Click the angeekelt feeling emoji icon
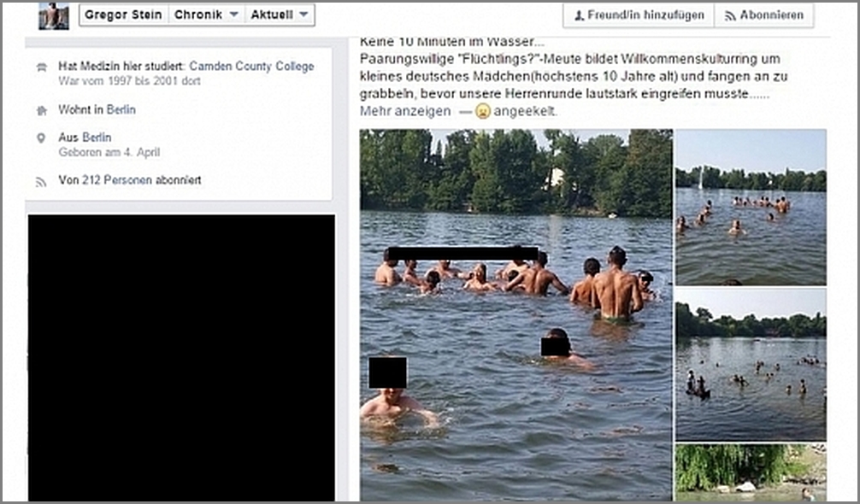This screenshot has height=504, width=860. (x=483, y=111)
